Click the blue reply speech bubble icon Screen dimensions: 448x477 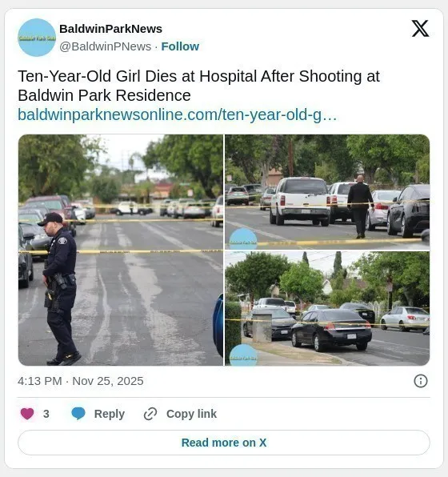point(78,414)
